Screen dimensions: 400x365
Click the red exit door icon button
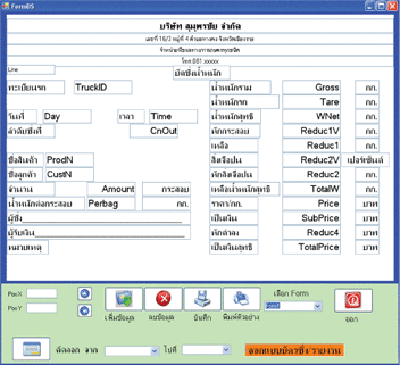click(353, 301)
